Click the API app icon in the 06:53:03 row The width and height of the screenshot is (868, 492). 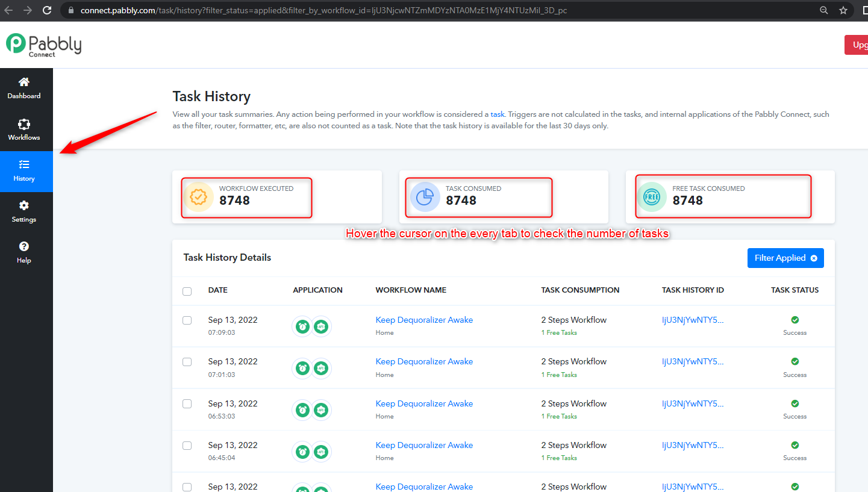[x=321, y=410]
